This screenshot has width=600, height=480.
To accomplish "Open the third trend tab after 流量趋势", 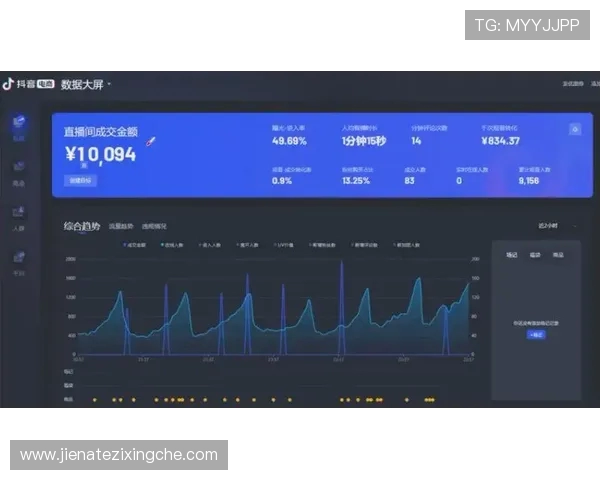I will click(154, 227).
